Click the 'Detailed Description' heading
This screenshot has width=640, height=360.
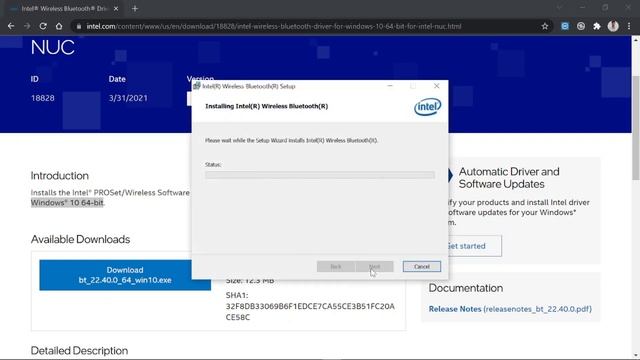tap(79, 351)
